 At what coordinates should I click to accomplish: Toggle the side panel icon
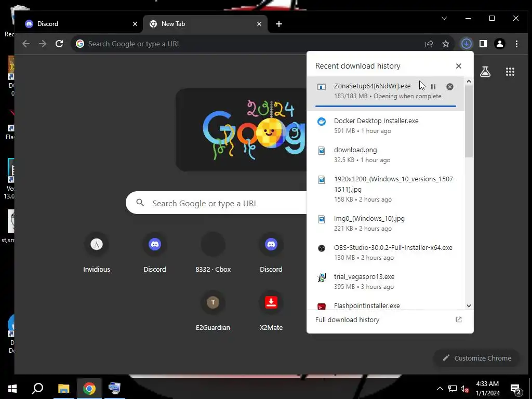point(483,44)
